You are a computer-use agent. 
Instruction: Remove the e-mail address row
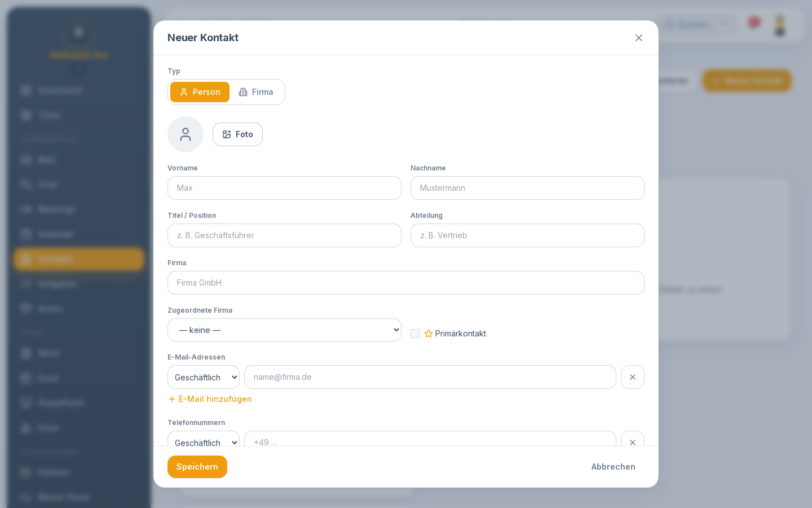pos(633,377)
